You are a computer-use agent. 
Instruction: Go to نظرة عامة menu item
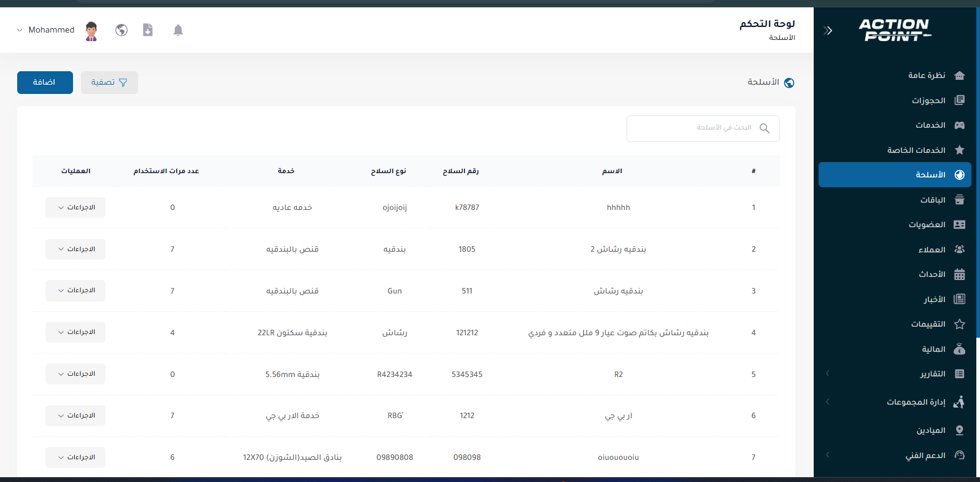coord(895,76)
